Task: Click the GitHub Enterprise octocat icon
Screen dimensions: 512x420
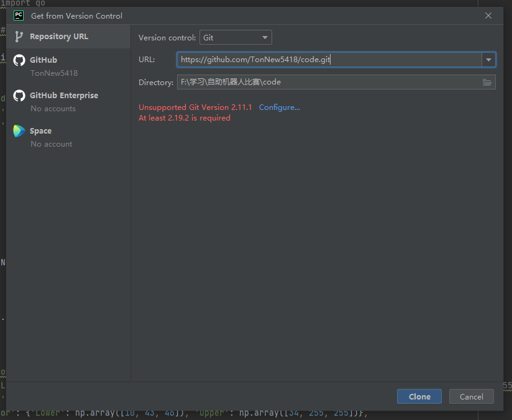Action: tap(19, 95)
